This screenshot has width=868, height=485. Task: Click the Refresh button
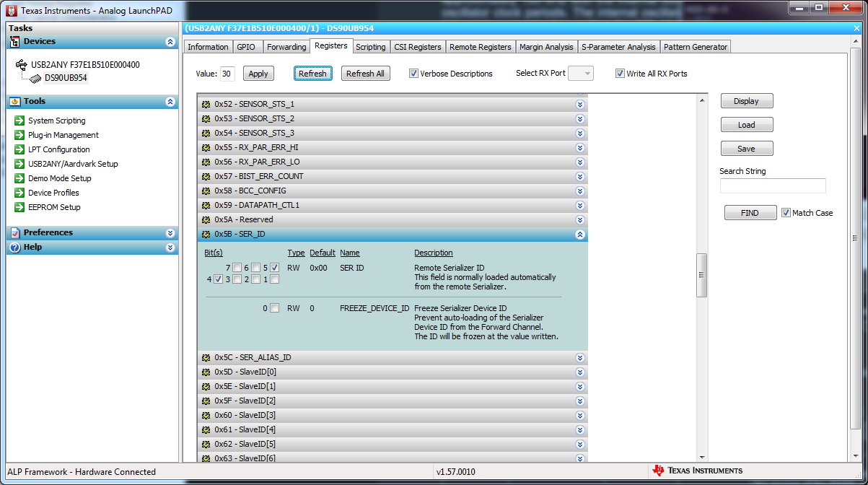click(x=312, y=74)
